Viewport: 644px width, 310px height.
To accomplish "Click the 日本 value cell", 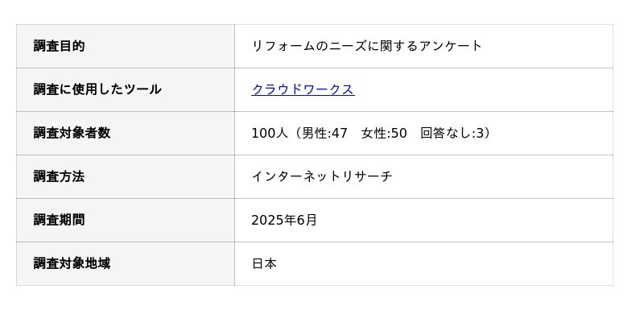I will pos(424,263).
